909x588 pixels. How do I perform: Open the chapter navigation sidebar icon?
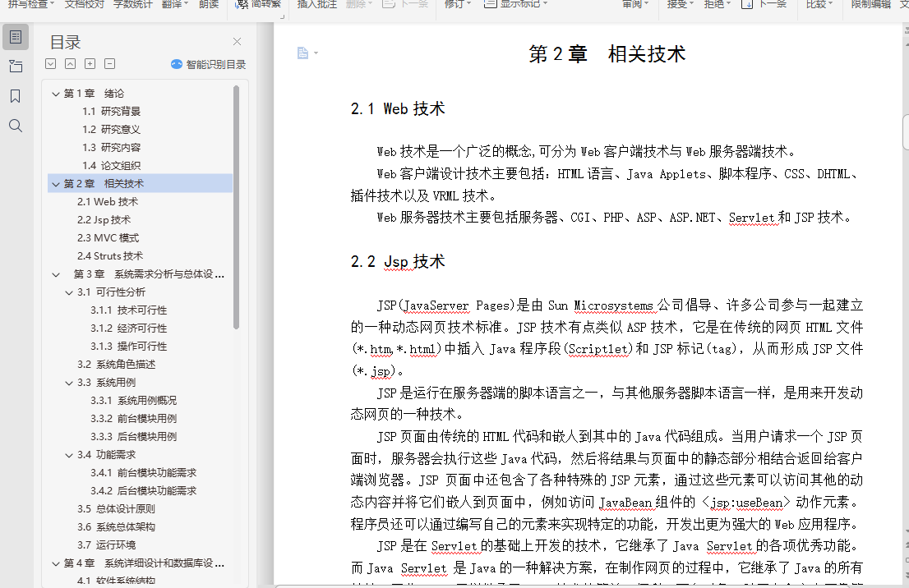16,67
